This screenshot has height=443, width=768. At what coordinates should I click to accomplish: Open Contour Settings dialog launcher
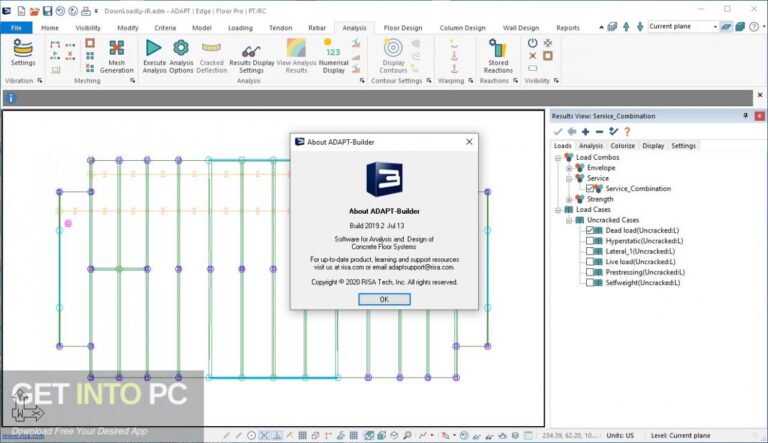click(x=429, y=80)
